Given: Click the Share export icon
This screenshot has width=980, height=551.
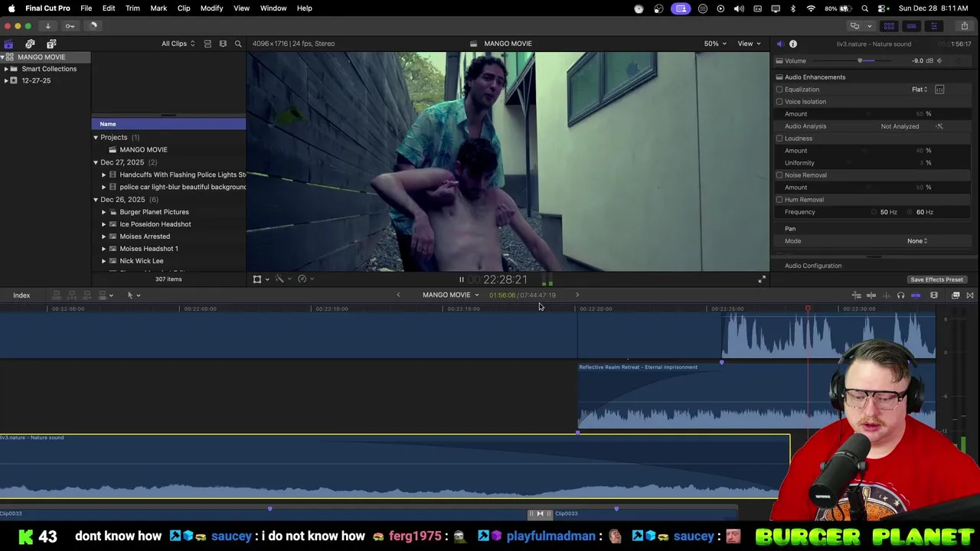Looking at the screenshot, I should point(964,26).
